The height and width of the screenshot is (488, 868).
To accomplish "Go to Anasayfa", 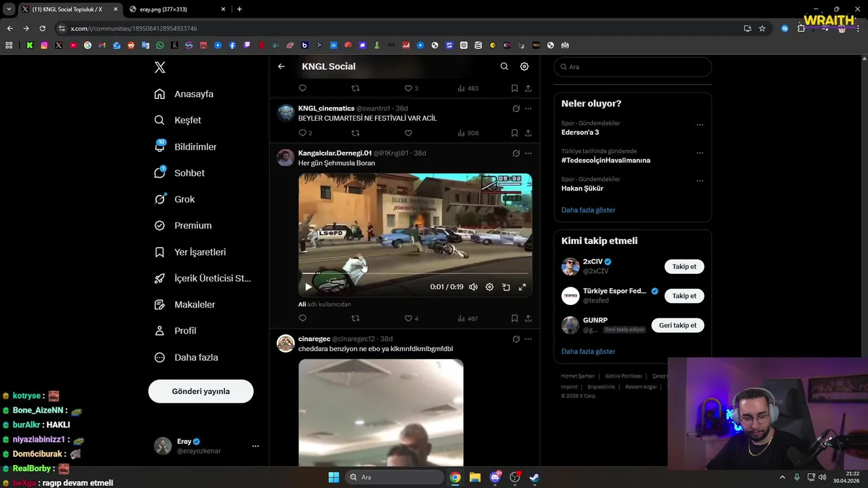I will (x=184, y=94).
